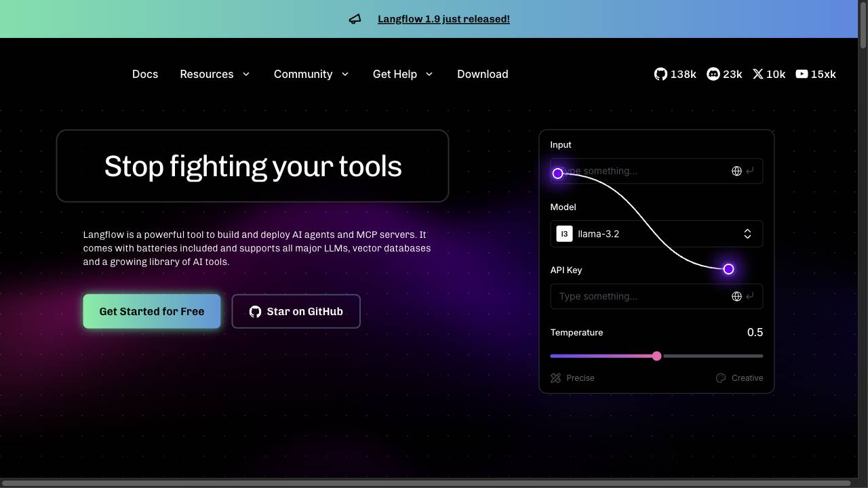
Task: Open the llama-3.2 model selector
Action: [x=656, y=234]
